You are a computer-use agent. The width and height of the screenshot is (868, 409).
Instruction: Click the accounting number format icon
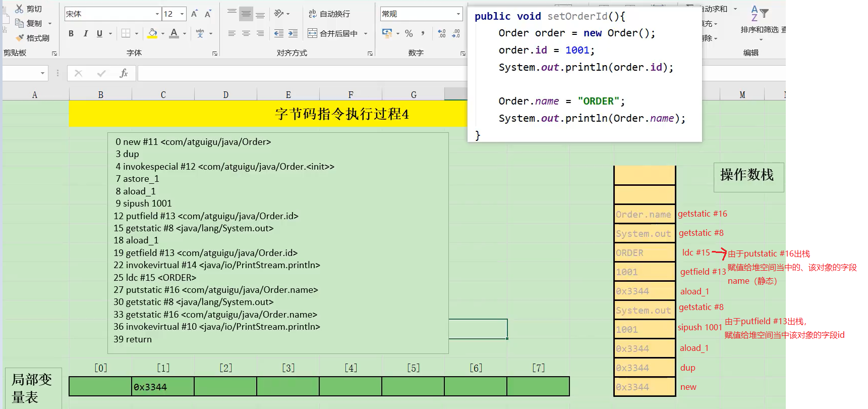(387, 33)
